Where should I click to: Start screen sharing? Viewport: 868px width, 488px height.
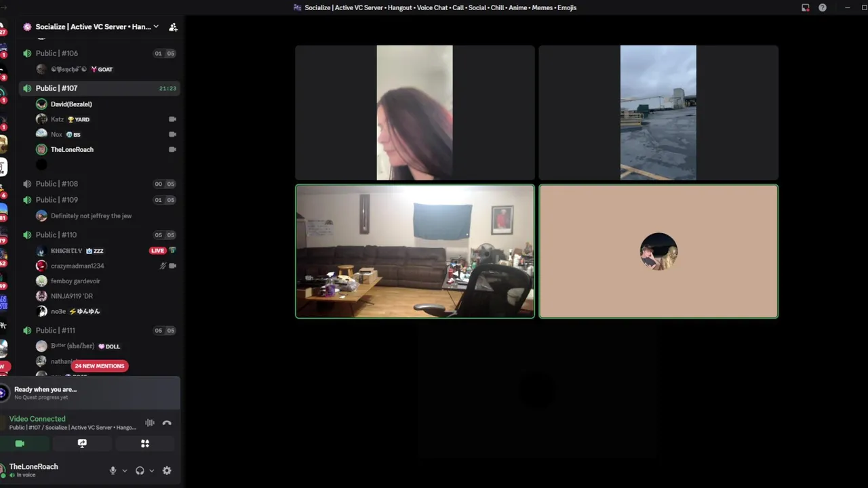(82, 443)
